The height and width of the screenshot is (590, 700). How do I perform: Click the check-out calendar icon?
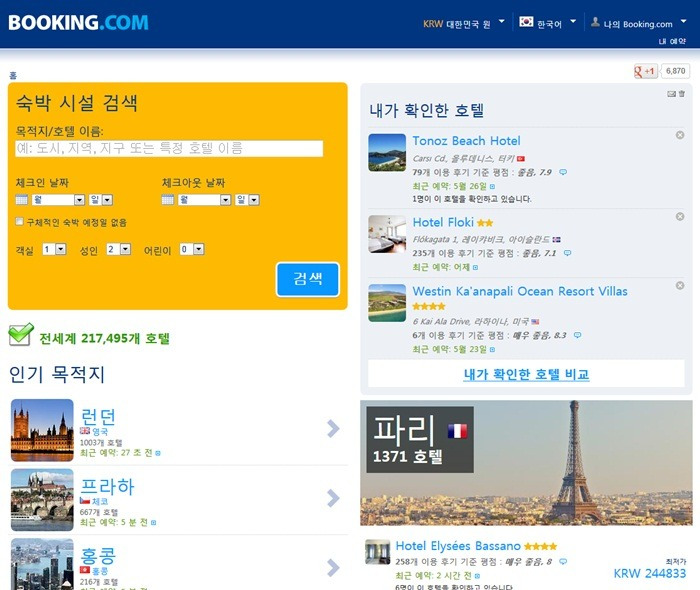pos(167,200)
